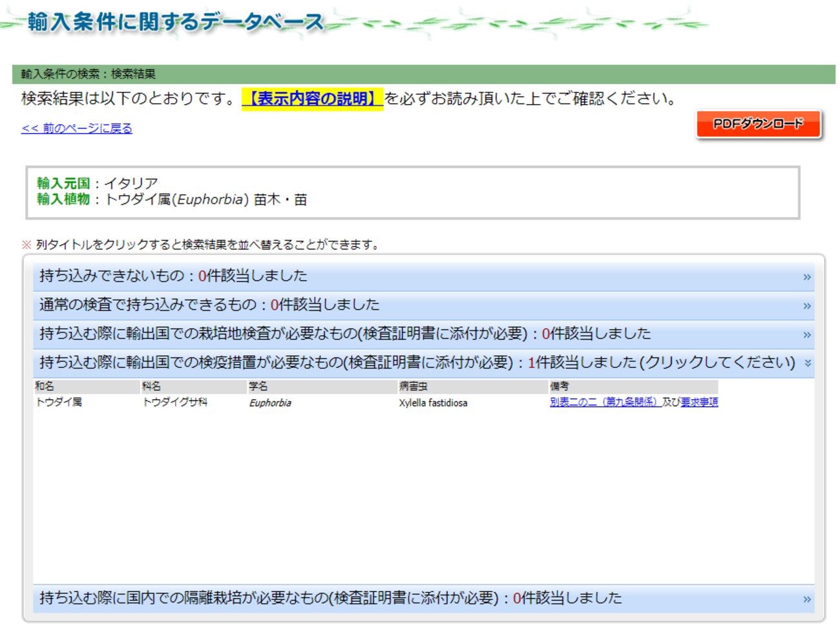Expand the 持ち込みできないもの section header
This screenshot has width=840, height=627.
click(x=423, y=276)
